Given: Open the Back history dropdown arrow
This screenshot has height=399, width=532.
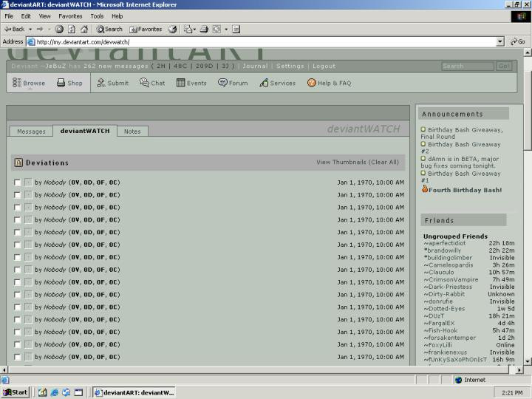Looking at the screenshot, I should click(x=30, y=30).
